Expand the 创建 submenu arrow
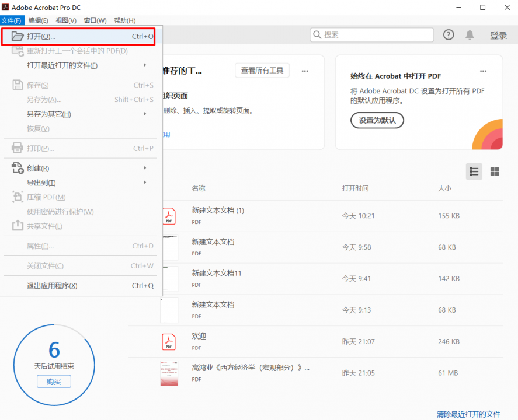The height and width of the screenshot is (420, 518). point(145,168)
